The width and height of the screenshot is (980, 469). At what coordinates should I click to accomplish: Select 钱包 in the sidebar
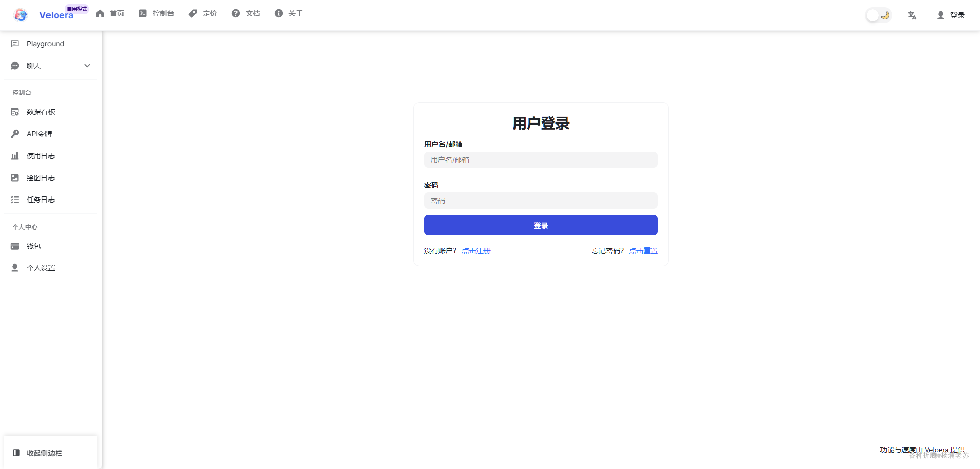click(51, 246)
